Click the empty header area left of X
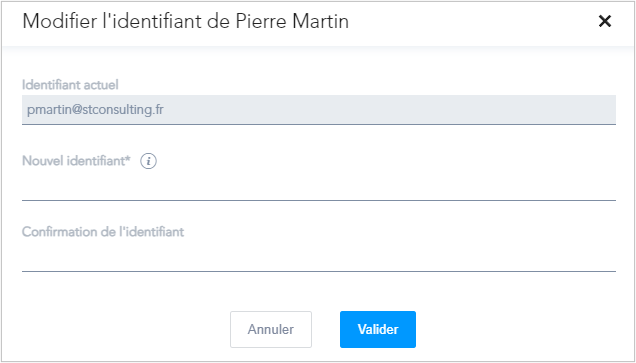 tap(471, 22)
